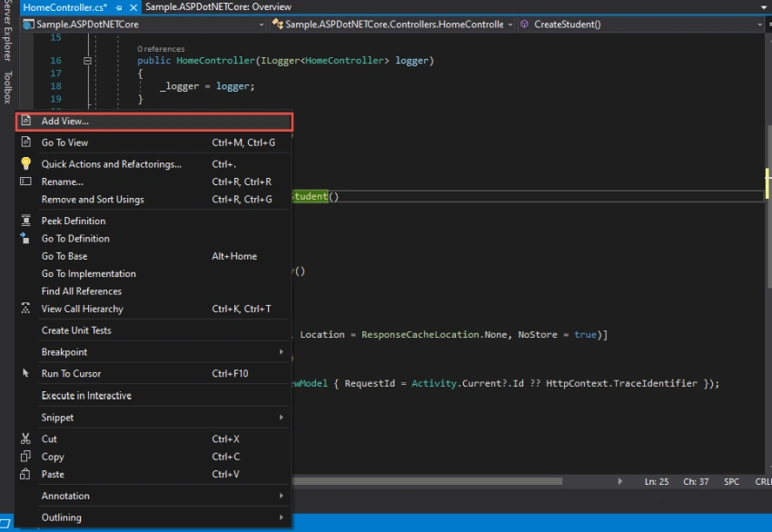This screenshot has height=532, width=772.
Task: Select Cut from context menu
Action: coord(154,439)
